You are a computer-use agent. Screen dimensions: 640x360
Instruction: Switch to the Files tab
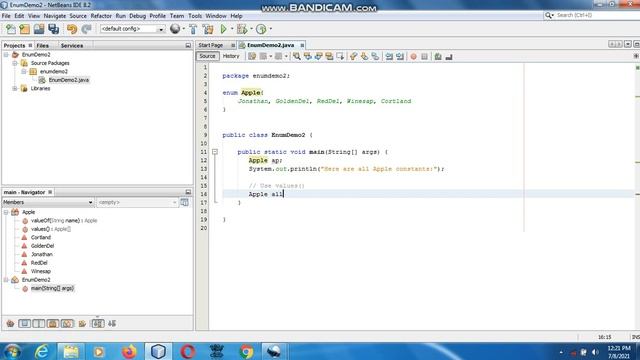42,46
